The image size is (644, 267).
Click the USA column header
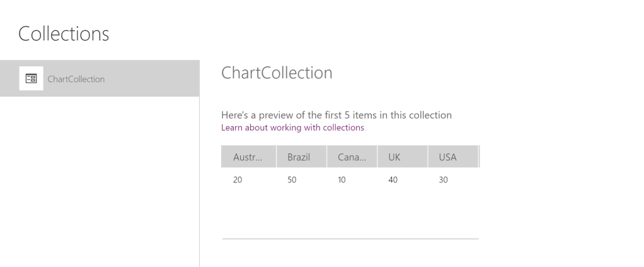(452, 157)
